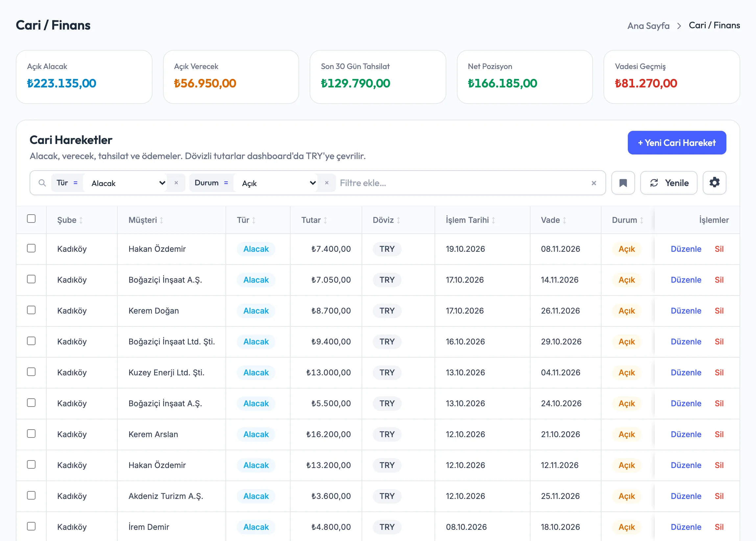Sort by Döviz column arrows
Viewport: 756px width, 541px height.
(x=398, y=220)
